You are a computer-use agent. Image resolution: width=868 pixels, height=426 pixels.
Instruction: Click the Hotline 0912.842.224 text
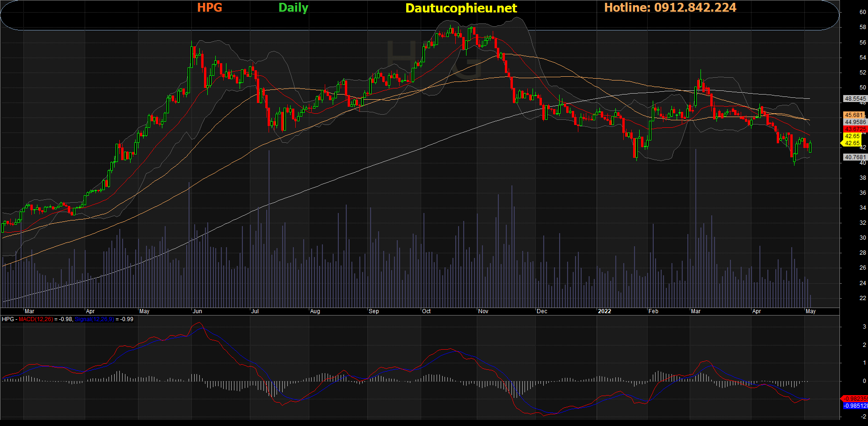(x=670, y=8)
